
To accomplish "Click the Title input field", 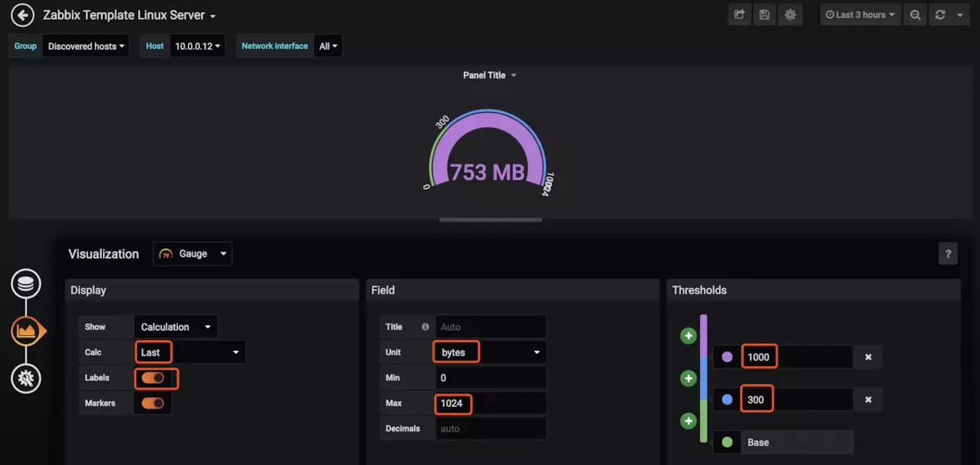I will pyautogui.click(x=490, y=327).
